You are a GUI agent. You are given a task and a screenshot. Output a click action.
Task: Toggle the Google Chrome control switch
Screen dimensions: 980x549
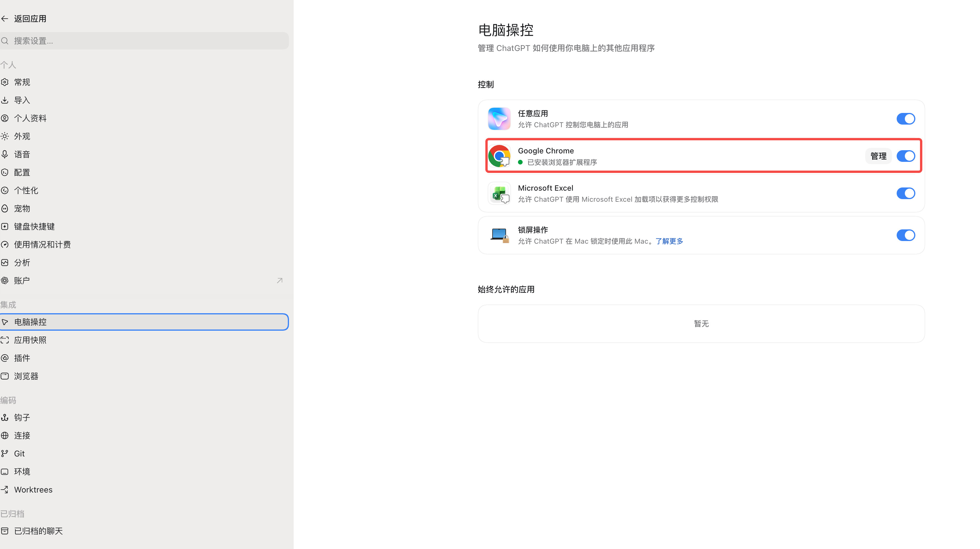(x=906, y=156)
